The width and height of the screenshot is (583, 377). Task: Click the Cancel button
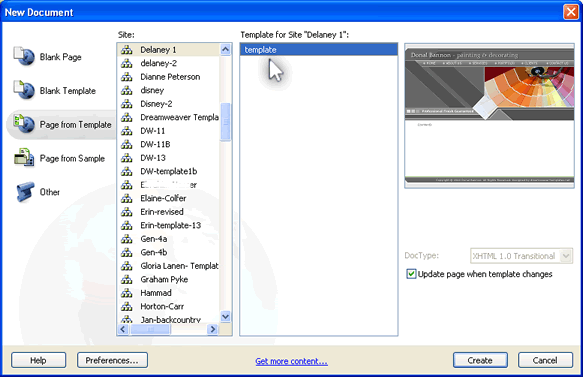[545, 360]
